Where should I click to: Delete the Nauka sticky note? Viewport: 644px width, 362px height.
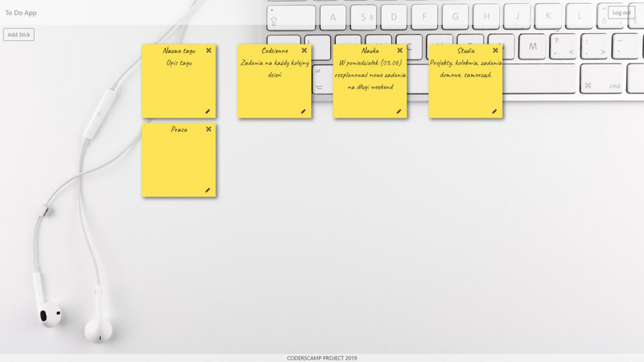399,51
